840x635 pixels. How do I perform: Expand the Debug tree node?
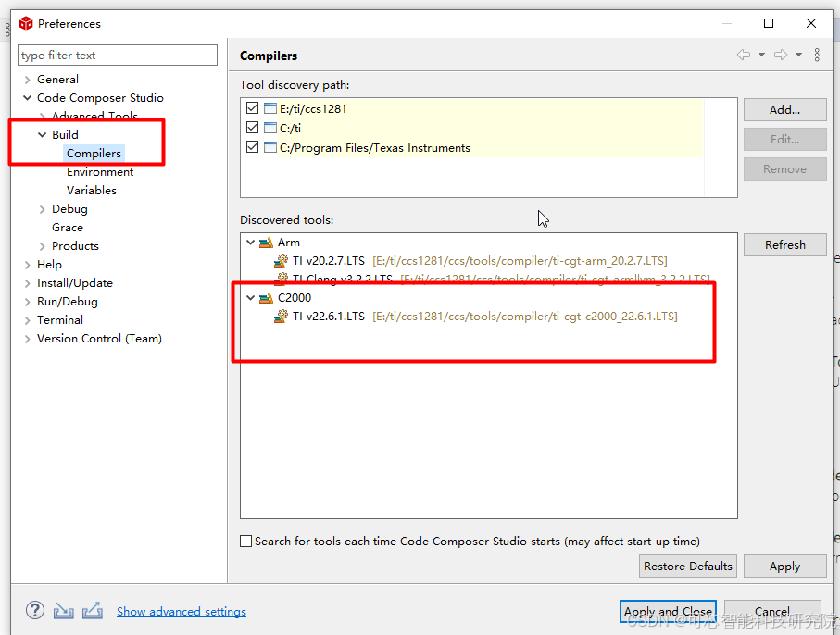click(x=42, y=209)
